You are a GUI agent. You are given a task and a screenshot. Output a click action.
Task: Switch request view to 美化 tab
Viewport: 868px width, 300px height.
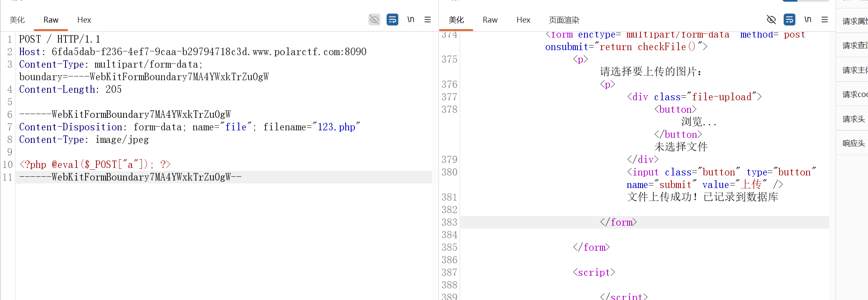[x=17, y=20]
